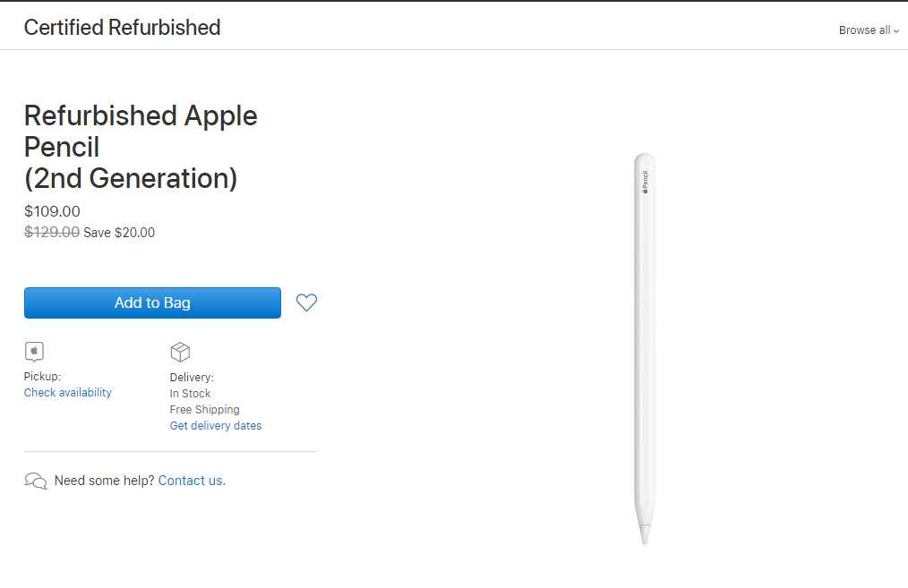The image size is (908, 588).
Task: Click the Need some help? text
Action: tap(104, 481)
